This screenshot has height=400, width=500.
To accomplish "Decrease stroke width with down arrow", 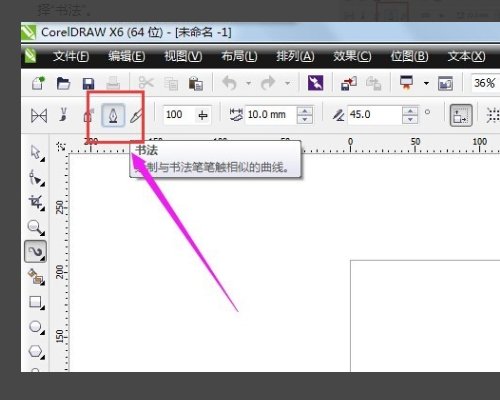I will pos(305,120).
